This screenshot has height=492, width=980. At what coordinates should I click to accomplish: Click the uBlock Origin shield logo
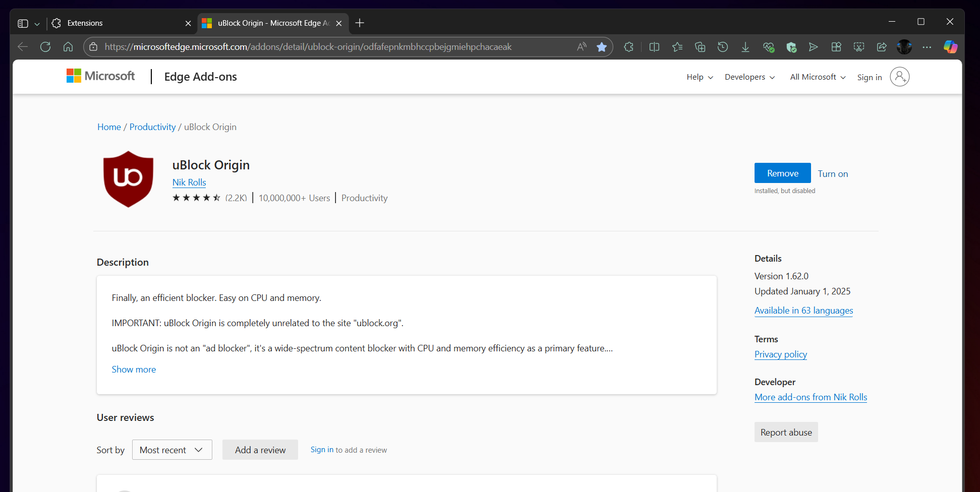click(128, 179)
